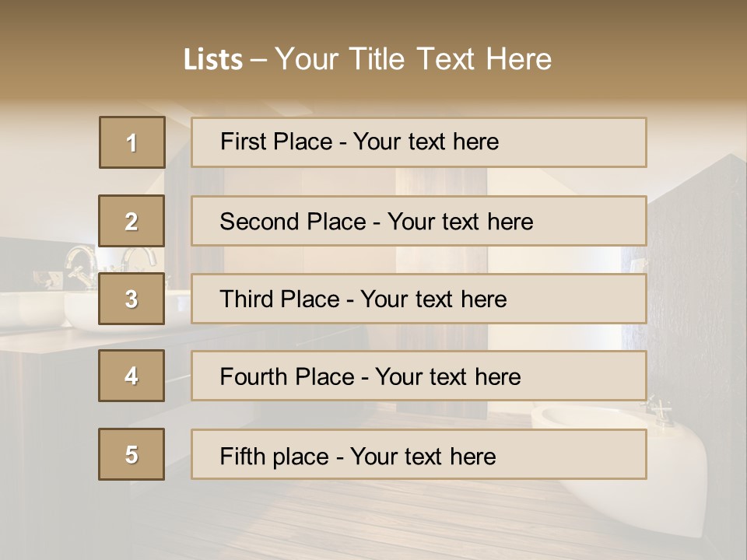Select the number 1 box
Viewport: 747px width, 560px height.
coord(132,142)
